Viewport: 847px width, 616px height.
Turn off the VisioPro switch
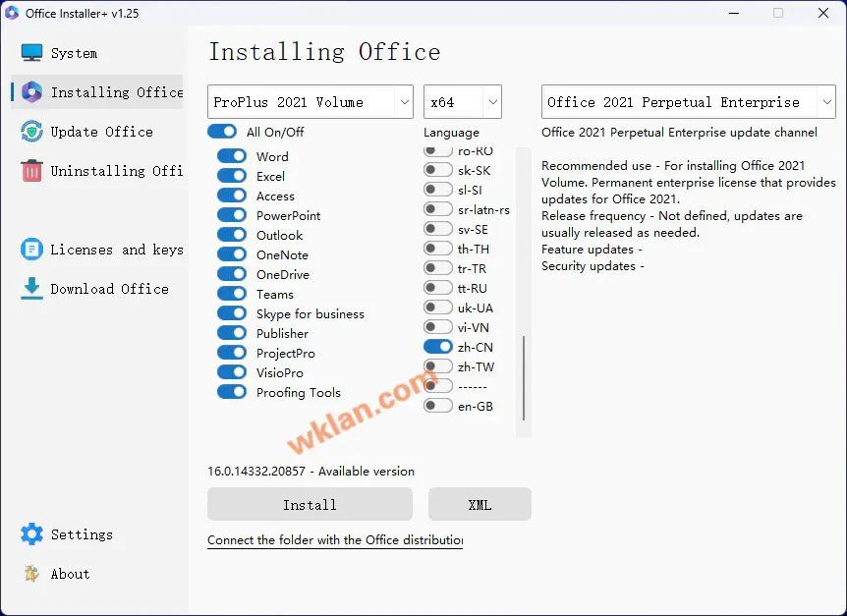coord(232,372)
